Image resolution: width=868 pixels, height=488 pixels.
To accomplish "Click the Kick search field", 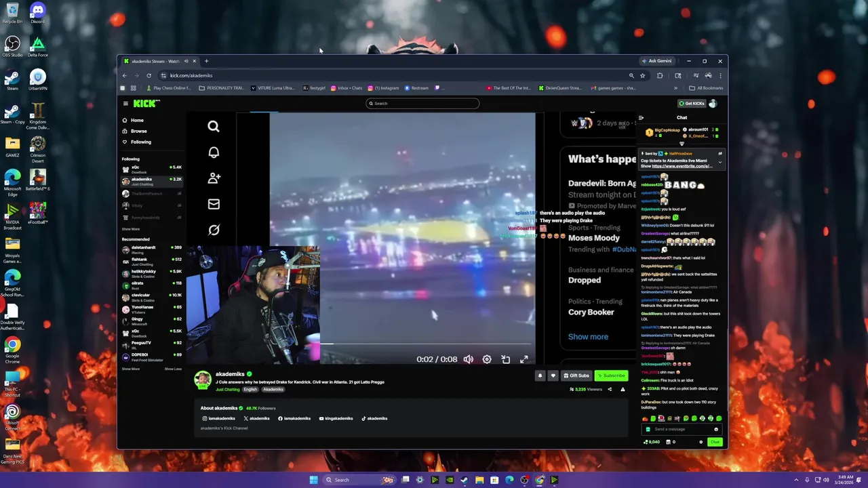I will 422,104.
